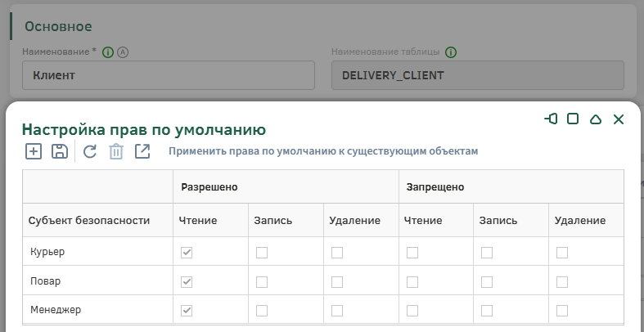
Task: Enable denied Удаление for Менеджер
Action: point(562,310)
